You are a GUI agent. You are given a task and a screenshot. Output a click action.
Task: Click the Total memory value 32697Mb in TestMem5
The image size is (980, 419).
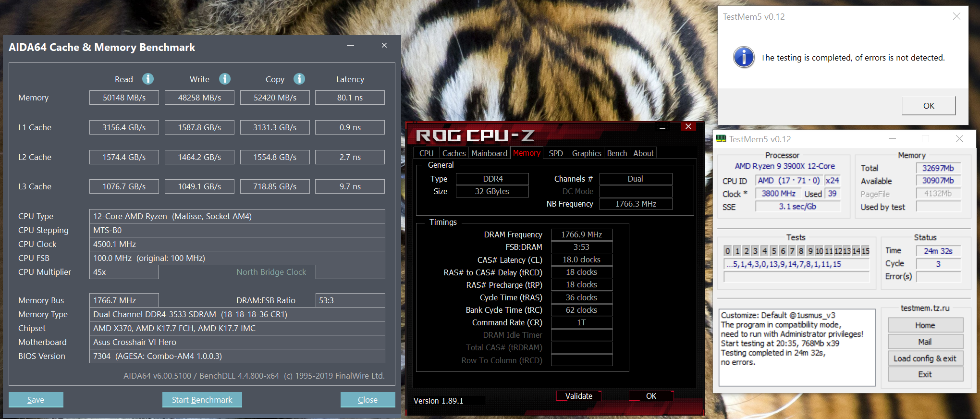(x=939, y=168)
